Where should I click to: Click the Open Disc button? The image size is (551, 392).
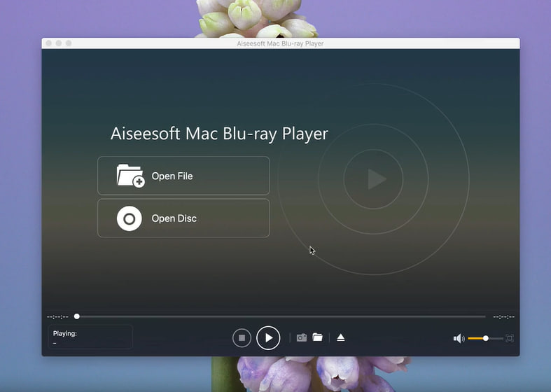tap(183, 218)
